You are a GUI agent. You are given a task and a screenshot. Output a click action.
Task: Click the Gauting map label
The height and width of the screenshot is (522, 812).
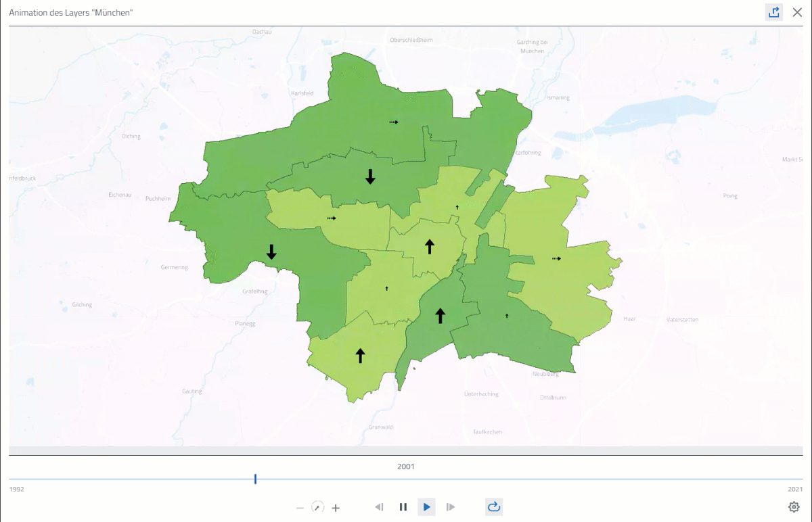192,391
